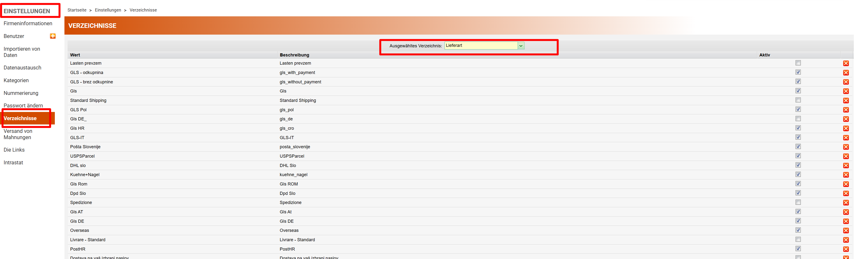868x259 pixels.
Task: Open the Ausgewähltes Verzeichnis dropdown arrow
Action: click(x=521, y=46)
